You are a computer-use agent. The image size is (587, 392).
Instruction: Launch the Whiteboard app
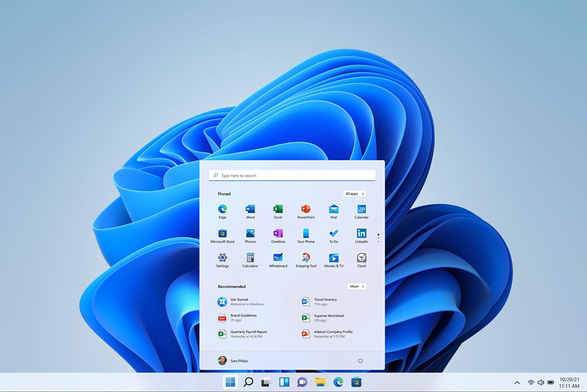(278, 258)
